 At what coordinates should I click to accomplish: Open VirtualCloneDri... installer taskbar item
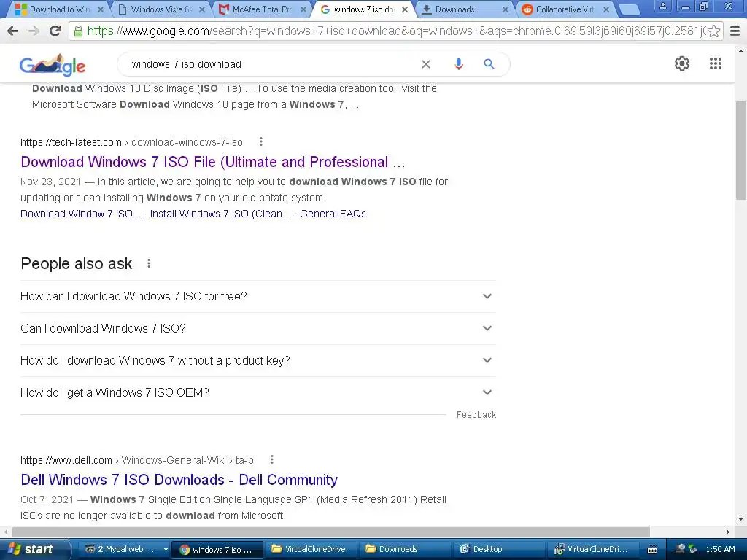pyautogui.click(x=592, y=549)
